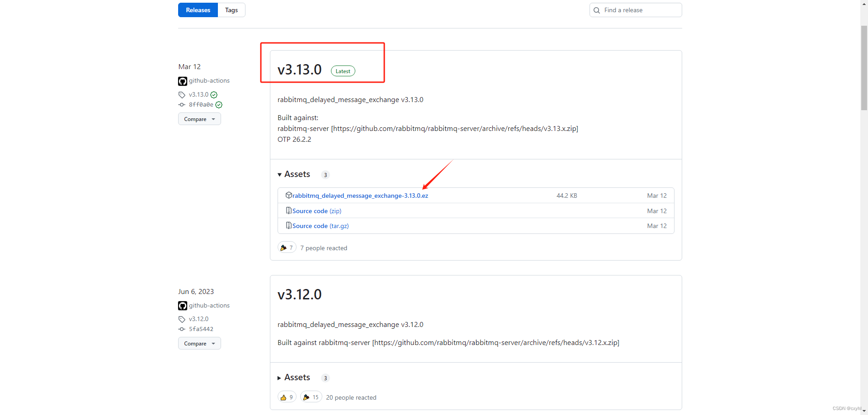Open the v3.13.0 tag link

coord(198,94)
